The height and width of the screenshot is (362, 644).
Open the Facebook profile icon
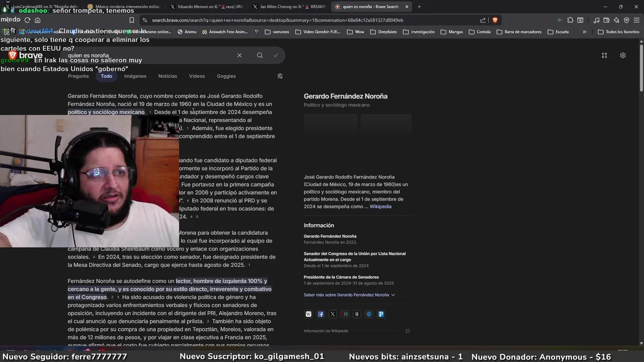pos(320,314)
